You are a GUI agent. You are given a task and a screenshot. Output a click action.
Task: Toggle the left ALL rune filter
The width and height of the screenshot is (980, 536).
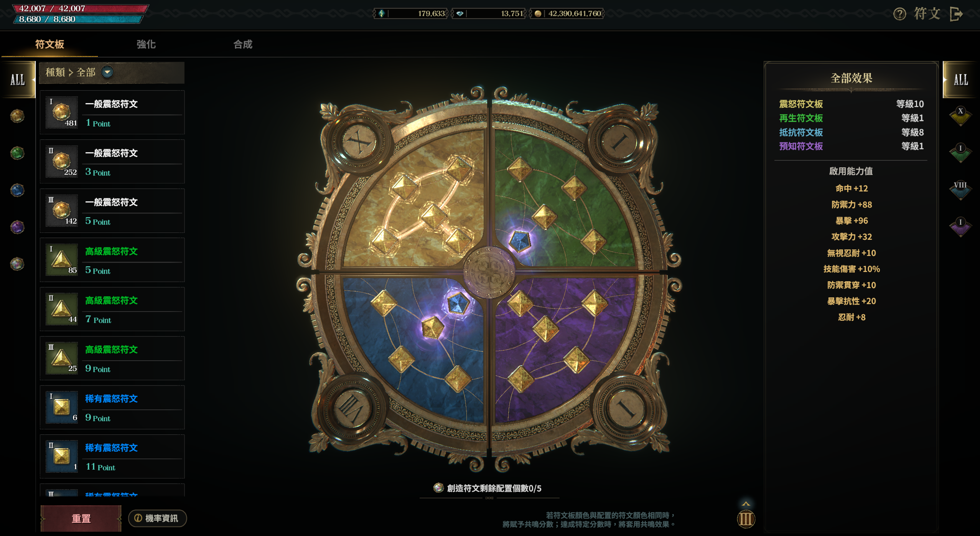[18, 80]
